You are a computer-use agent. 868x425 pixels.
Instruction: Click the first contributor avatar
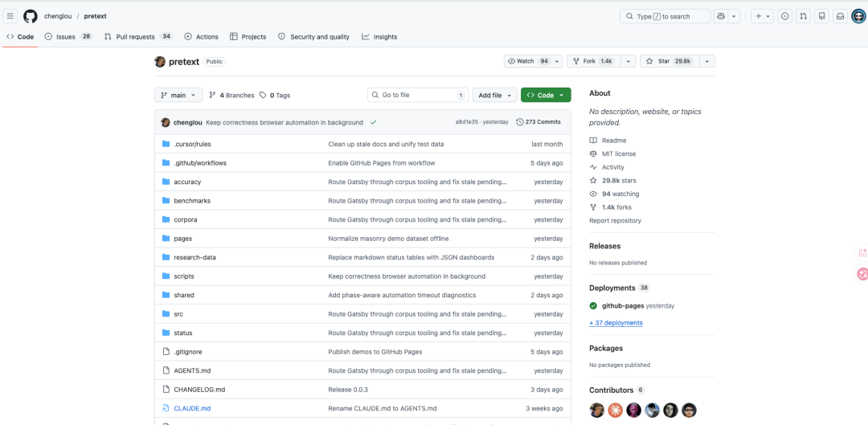pyautogui.click(x=596, y=410)
